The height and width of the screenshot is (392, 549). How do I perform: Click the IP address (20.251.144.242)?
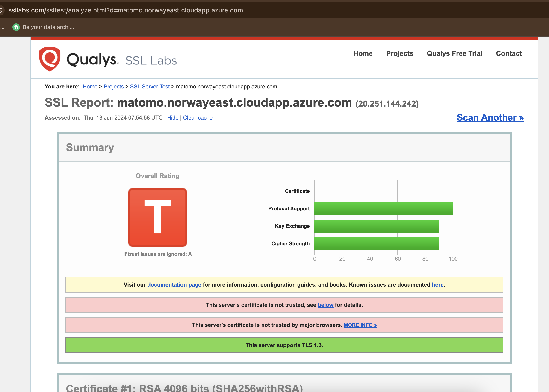pyautogui.click(x=387, y=104)
